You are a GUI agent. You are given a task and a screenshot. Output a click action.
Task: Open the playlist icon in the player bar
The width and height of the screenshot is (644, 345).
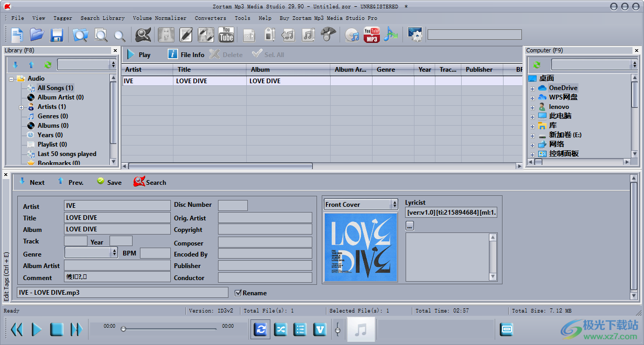(300, 329)
